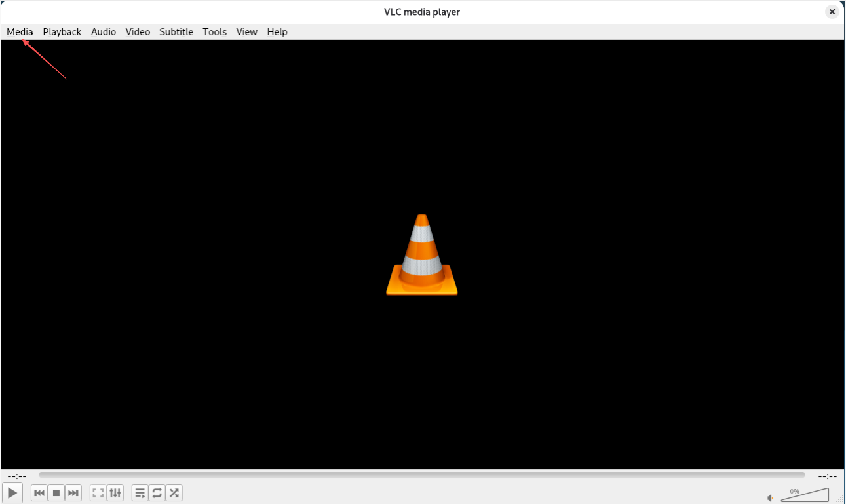
Task: Toggle random shuffle playback
Action: click(x=174, y=493)
